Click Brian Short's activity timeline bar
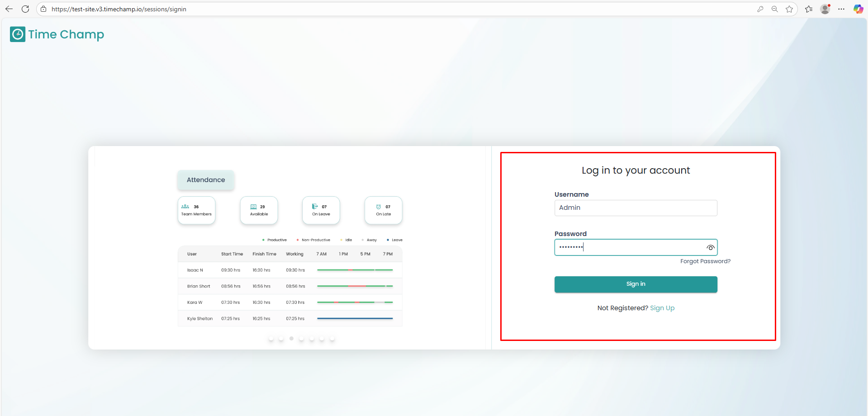868x416 pixels. point(355,286)
